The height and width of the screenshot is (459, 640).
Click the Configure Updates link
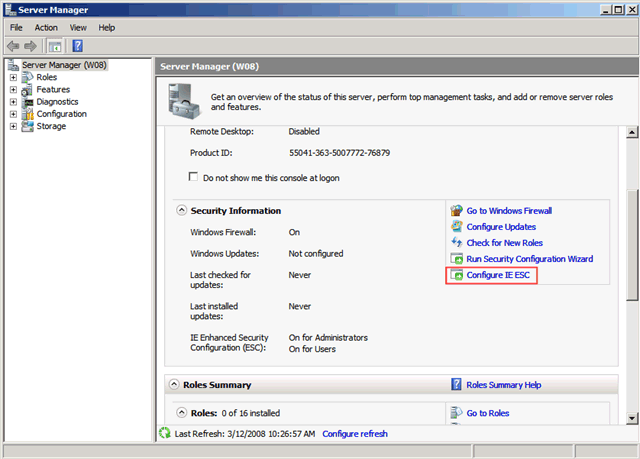click(x=501, y=226)
